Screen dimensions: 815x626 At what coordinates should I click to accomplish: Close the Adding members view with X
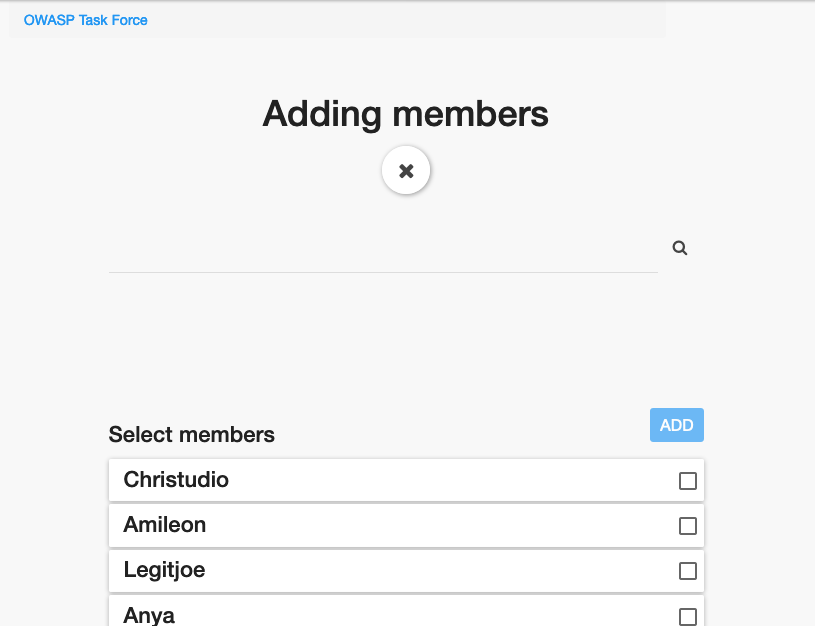pyautogui.click(x=406, y=171)
